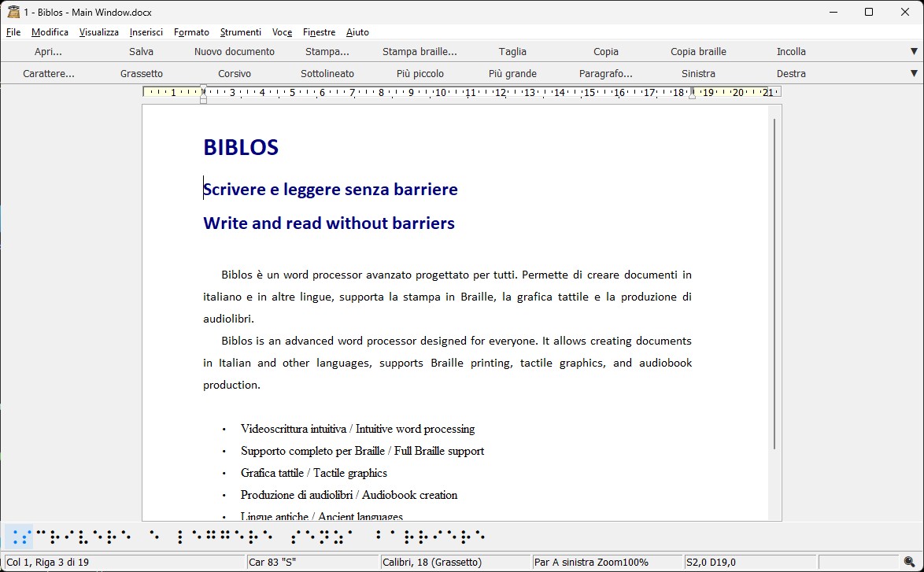The height and width of the screenshot is (572, 924).
Task: Open the Voce menu
Action: (282, 32)
